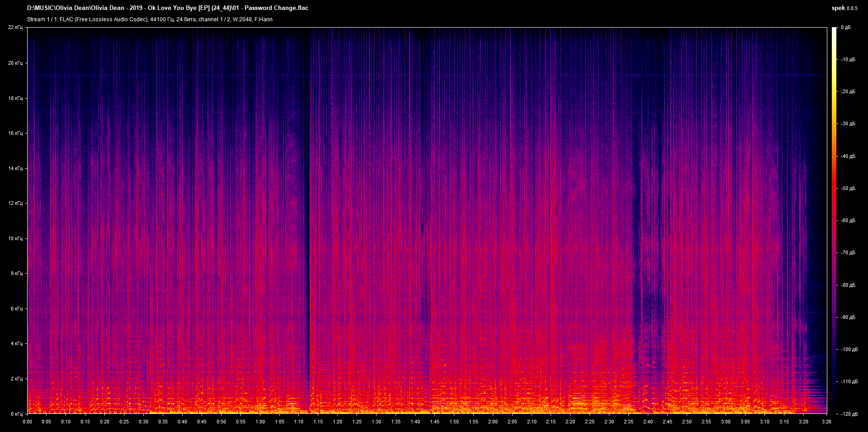Viewport: 868px width, 432px height.
Task: Select the stream info line 'FLAC (Free Lossless Audio Codec)'
Action: 104,19
